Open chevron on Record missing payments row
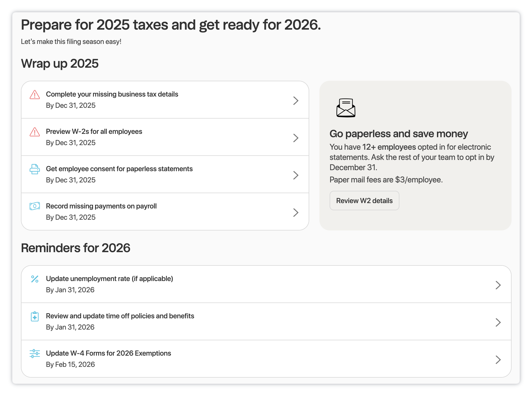The height and width of the screenshot is (396, 532). coord(296,213)
